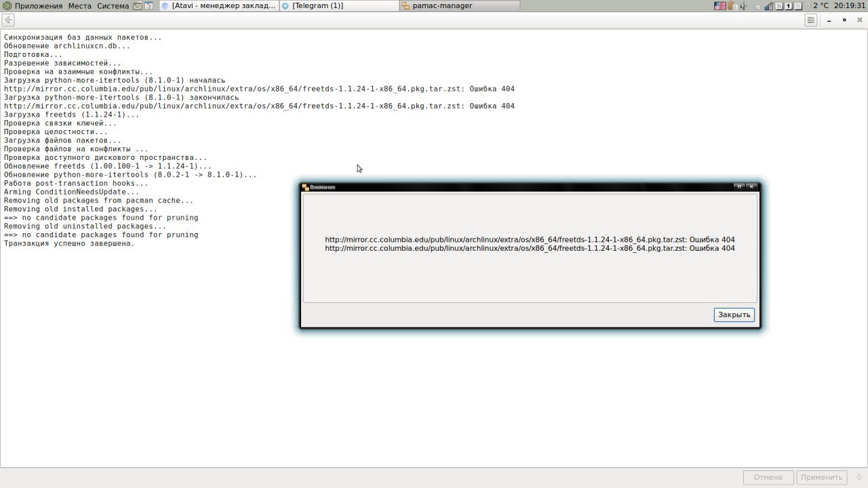Click the Применить button

[822, 477]
